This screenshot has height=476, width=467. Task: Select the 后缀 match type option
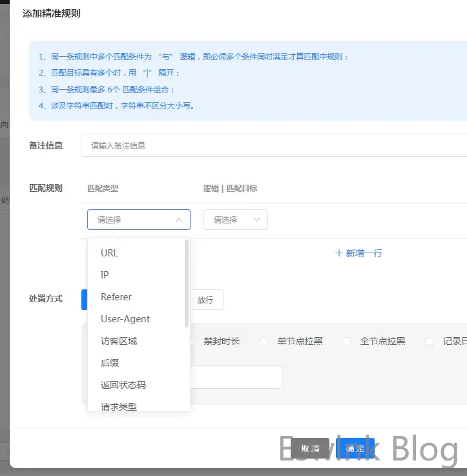[110, 363]
